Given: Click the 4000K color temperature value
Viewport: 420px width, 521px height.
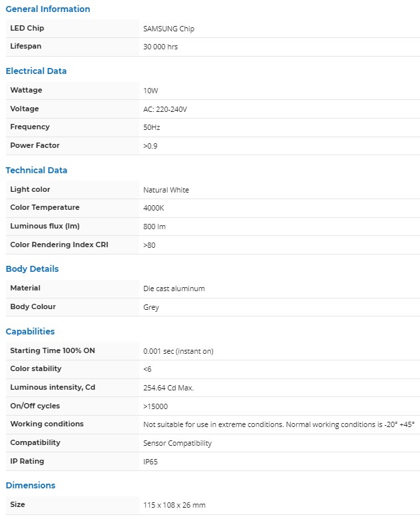Looking at the screenshot, I should point(154,208).
